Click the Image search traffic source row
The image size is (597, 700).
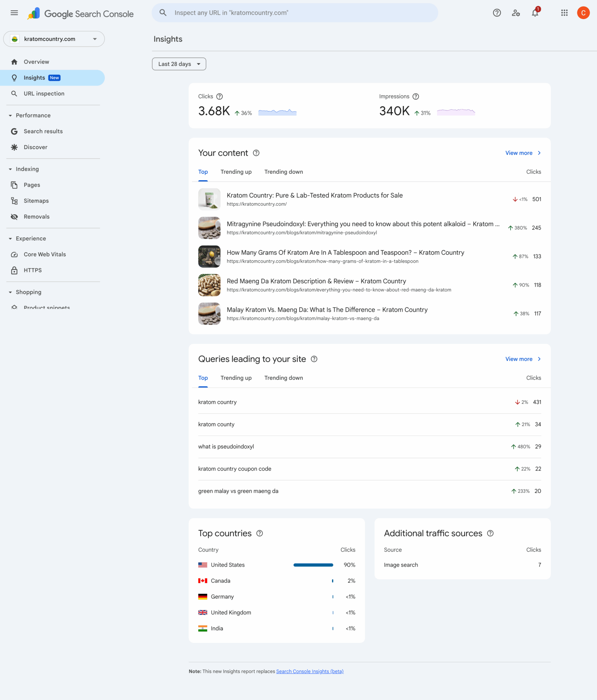[462, 565]
